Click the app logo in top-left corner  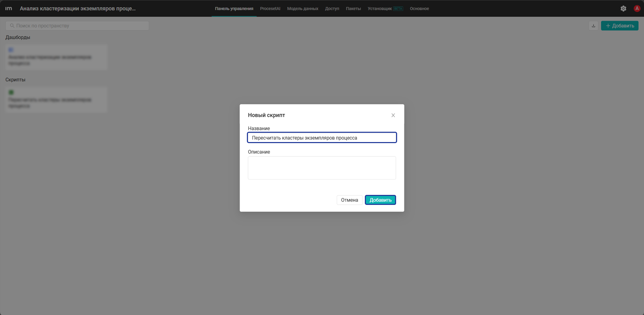coord(9,8)
